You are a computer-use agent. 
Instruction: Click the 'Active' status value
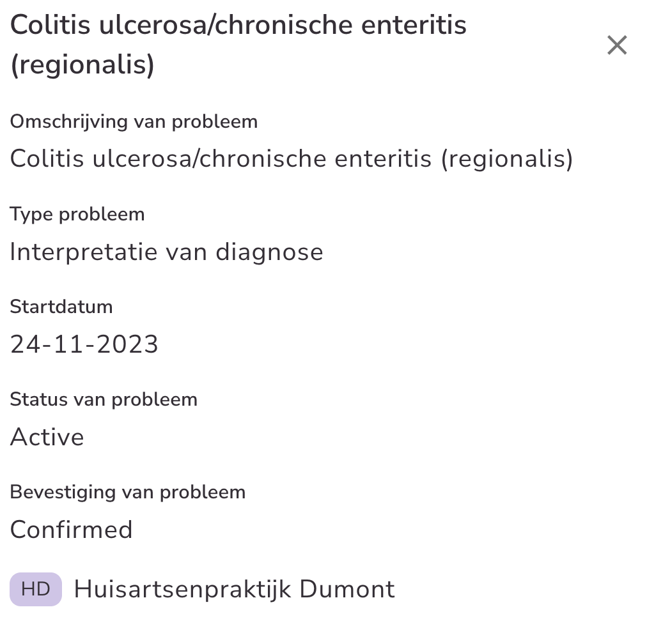point(47,437)
